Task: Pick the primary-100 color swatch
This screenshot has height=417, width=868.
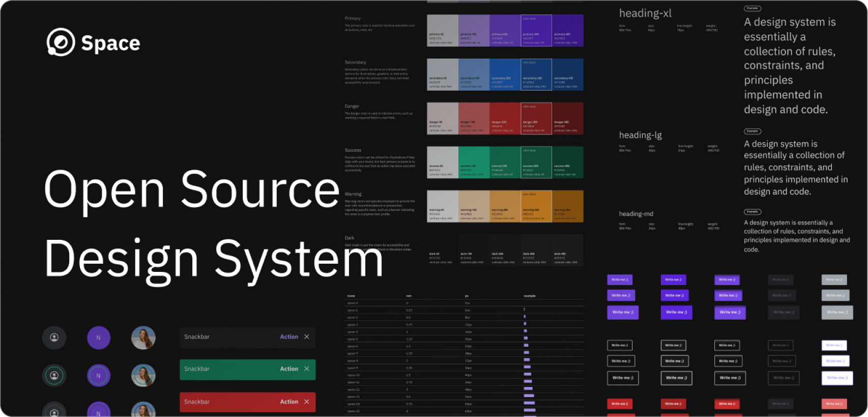Action: coord(474,31)
